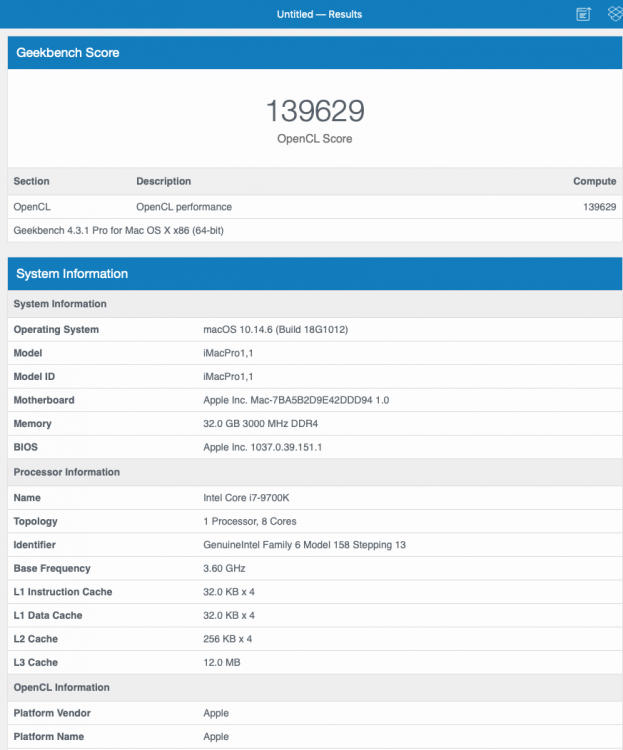Click the Model label
Image resolution: width=623 pixels, height=750 pixels.
click(28, 353)
